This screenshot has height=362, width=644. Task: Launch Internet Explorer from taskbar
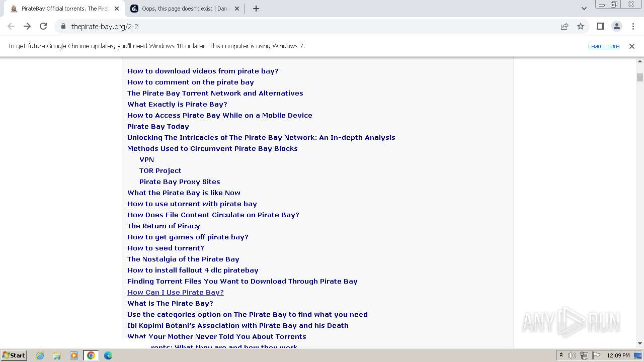pyautogui.click(x=40, y=355)
